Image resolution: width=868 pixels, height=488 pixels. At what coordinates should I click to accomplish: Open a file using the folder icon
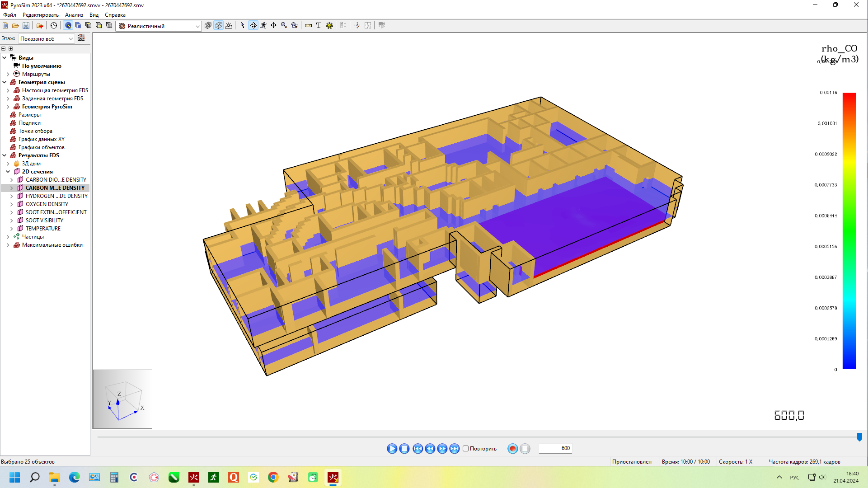[15, 26]
